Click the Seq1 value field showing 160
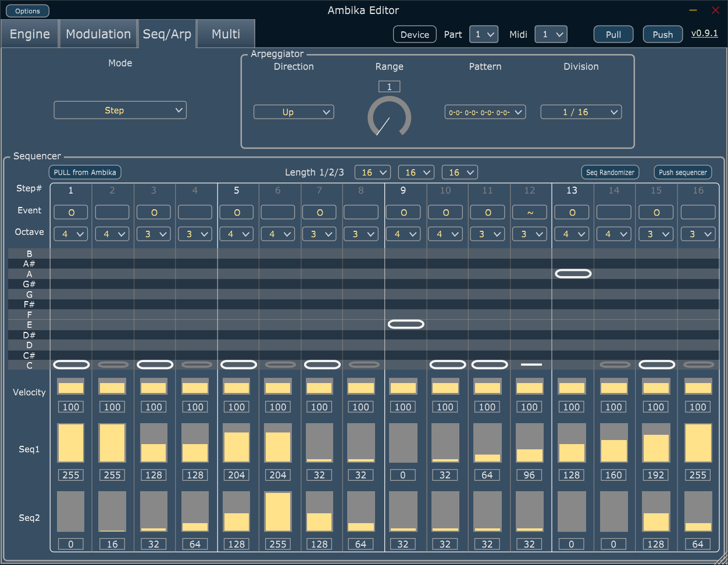 (614, 475)
